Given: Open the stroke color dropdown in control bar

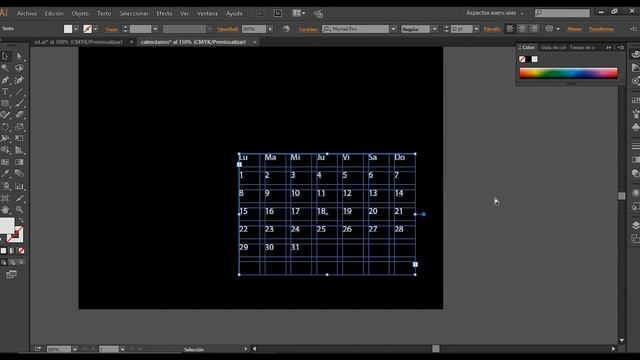Looking at the screenshot, I should pos(96,29).
